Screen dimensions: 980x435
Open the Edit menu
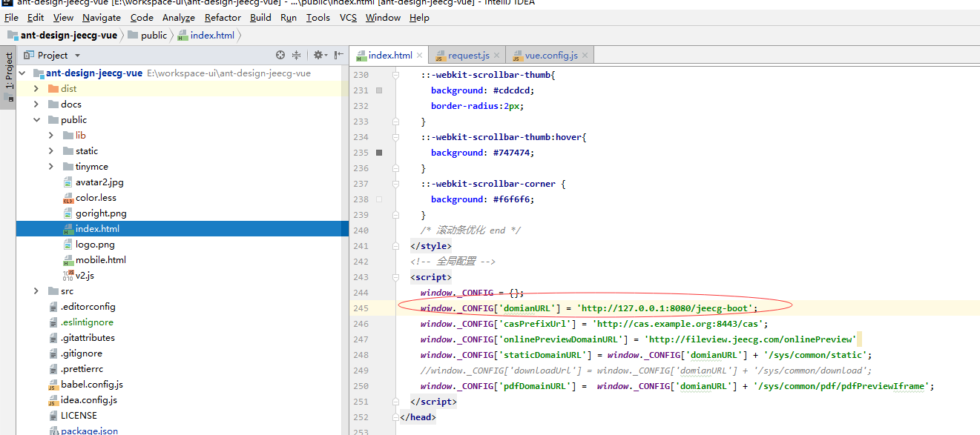(x=36, y=18)
